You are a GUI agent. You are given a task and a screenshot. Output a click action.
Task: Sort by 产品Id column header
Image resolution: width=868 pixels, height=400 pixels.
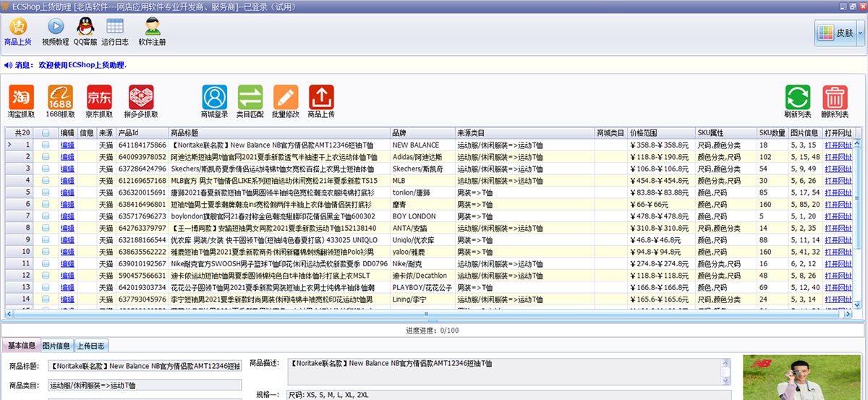142,133
